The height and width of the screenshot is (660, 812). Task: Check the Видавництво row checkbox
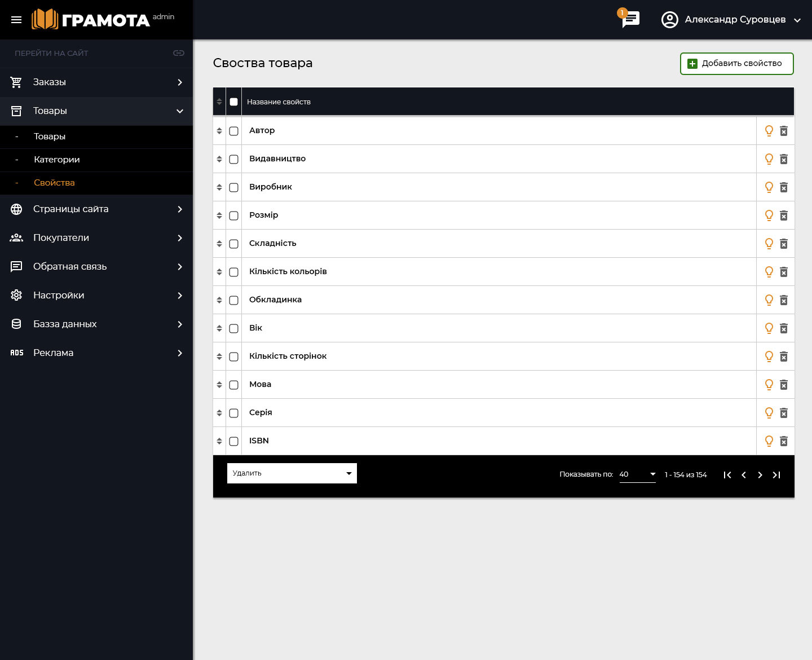pos(234,159)
